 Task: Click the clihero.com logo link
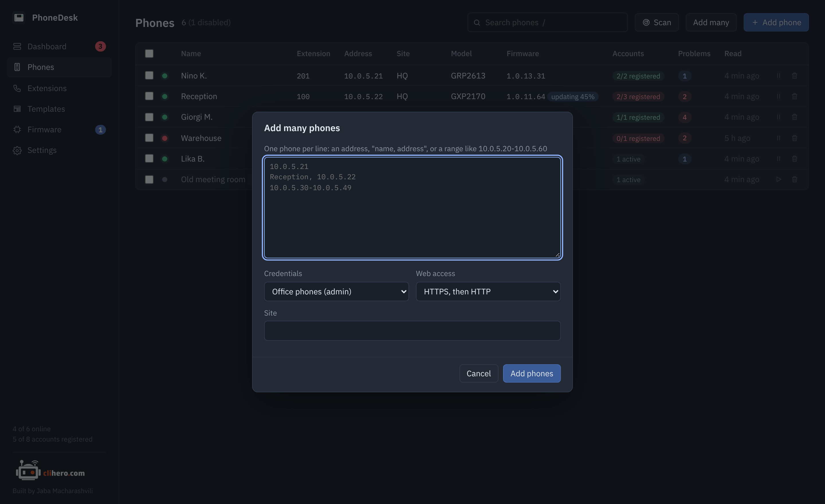click(x=50, y=470)
